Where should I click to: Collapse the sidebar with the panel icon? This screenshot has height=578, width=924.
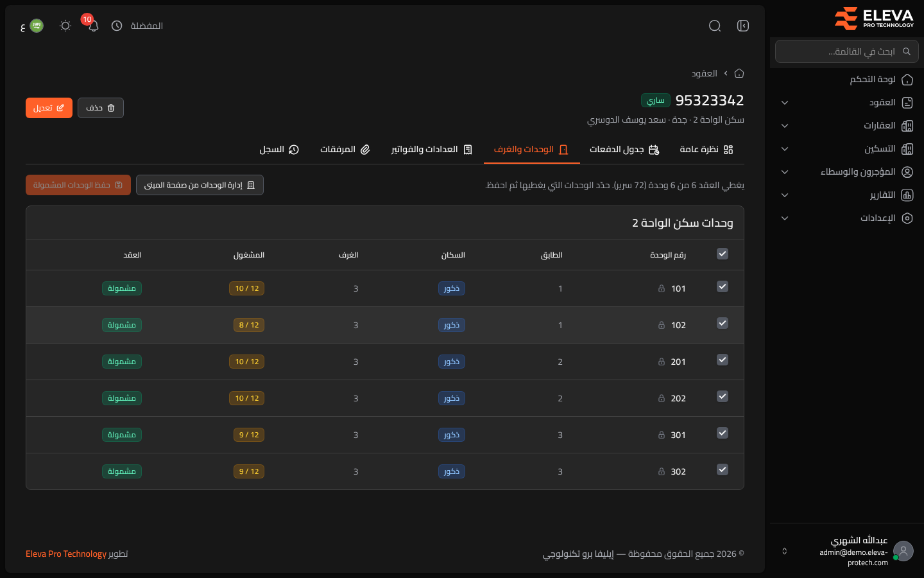click(743, 26)
